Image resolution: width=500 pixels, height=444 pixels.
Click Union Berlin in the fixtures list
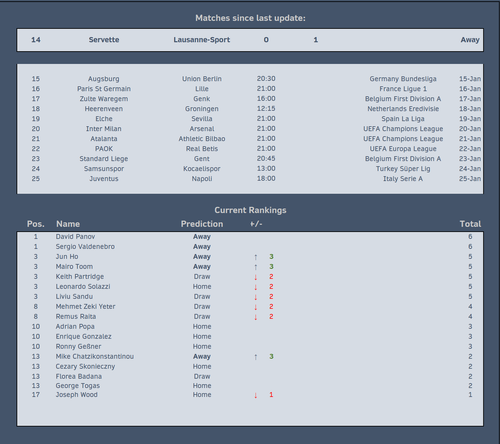202,79
